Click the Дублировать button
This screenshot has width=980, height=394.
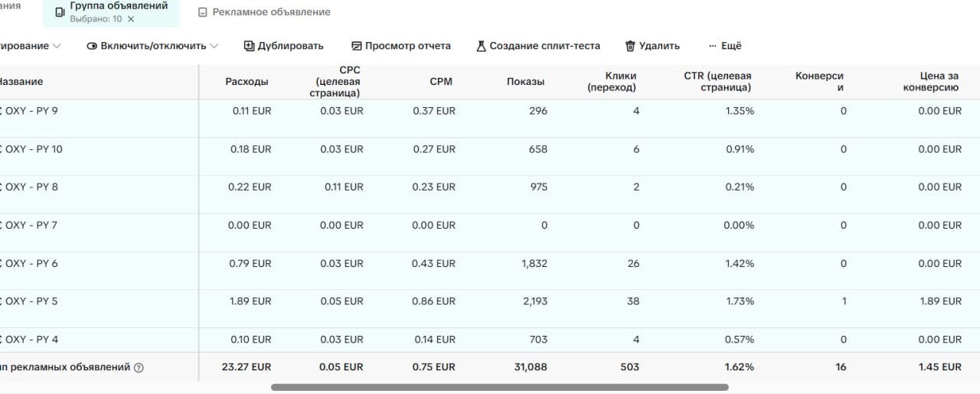(x=284, y=46)
